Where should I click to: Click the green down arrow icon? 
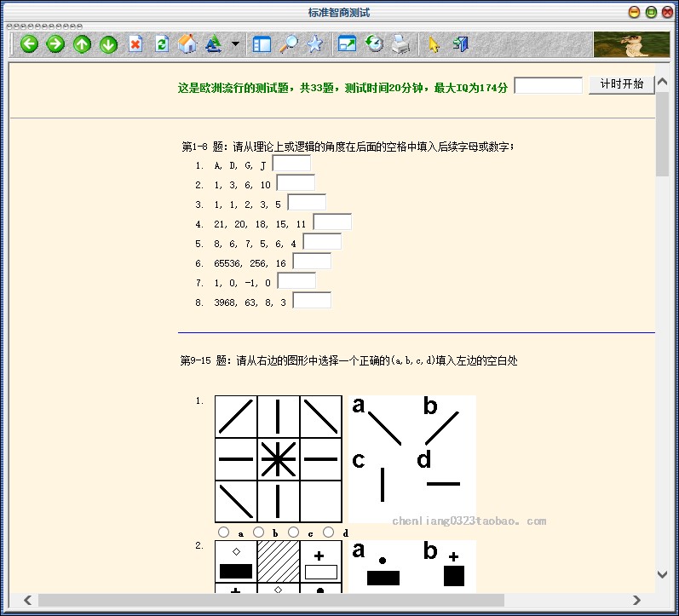[x=108, y=44]
